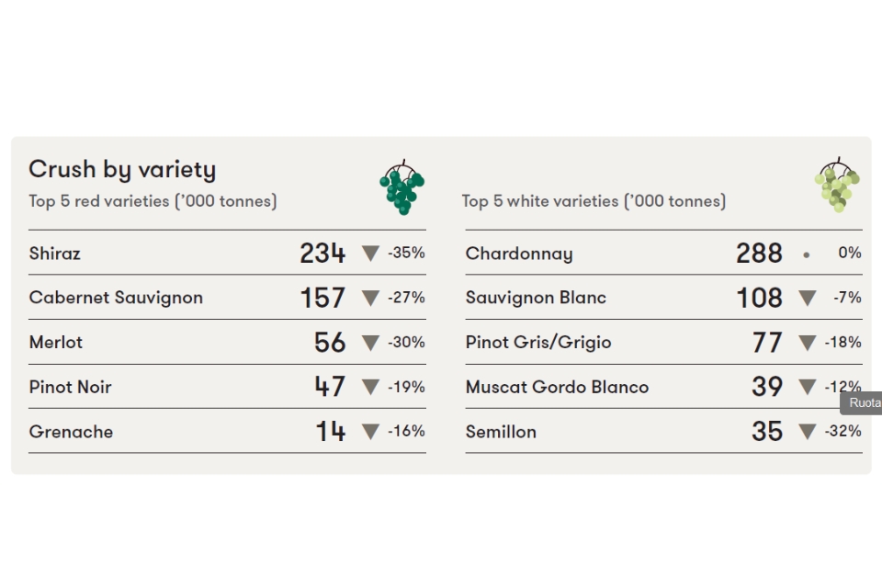Click the Grenache decline triangle

[370, 432]
